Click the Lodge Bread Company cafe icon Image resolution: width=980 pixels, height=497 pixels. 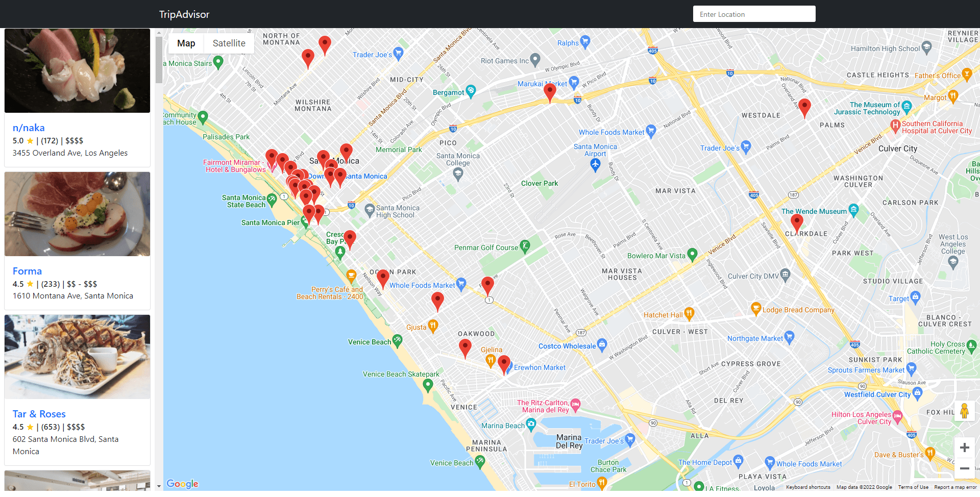pyautogui.click(x=756, y=309)
